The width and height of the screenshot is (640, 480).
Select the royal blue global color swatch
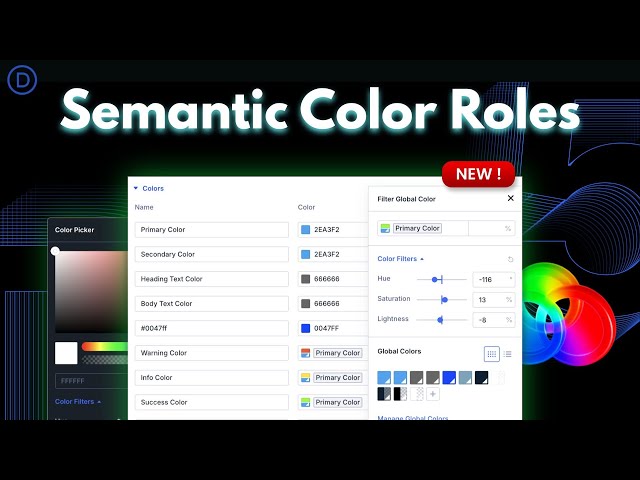point(449,378)
